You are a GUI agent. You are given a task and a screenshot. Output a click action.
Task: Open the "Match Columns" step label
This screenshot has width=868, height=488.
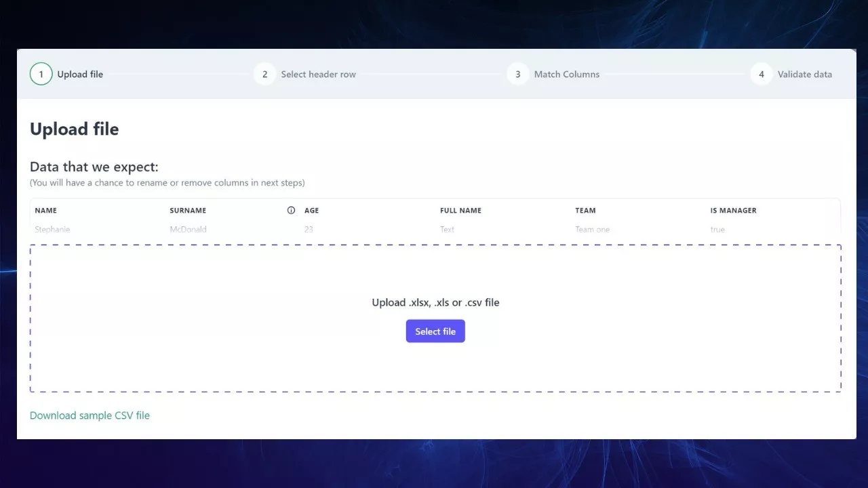tap(566, 75)
